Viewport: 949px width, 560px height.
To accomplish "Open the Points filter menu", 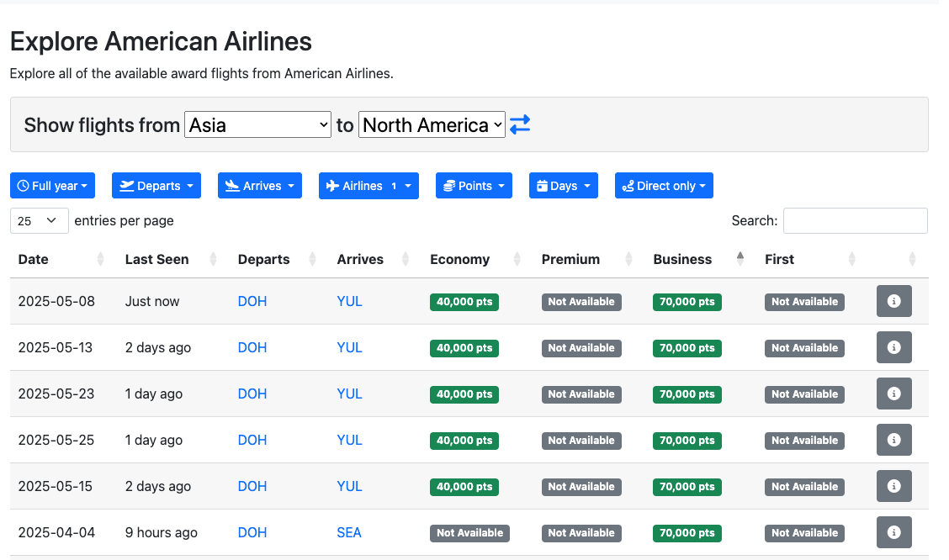I will (x=474, y=186).
